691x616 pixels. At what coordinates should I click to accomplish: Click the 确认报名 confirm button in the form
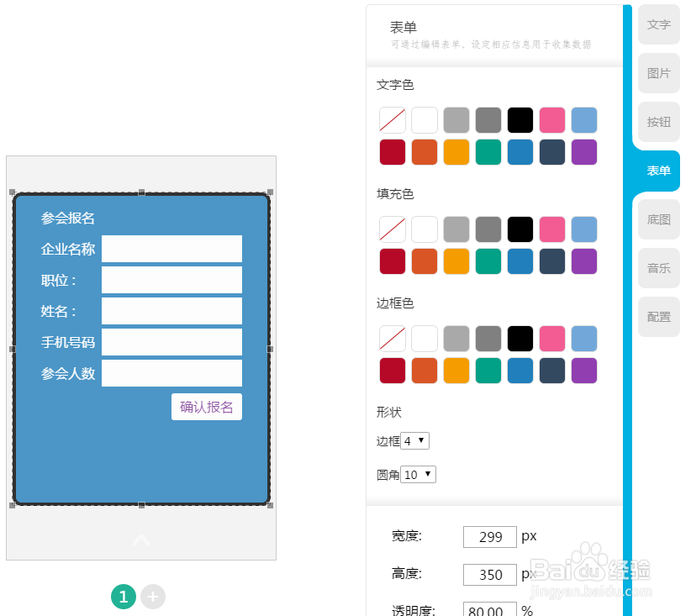(207, 406)
